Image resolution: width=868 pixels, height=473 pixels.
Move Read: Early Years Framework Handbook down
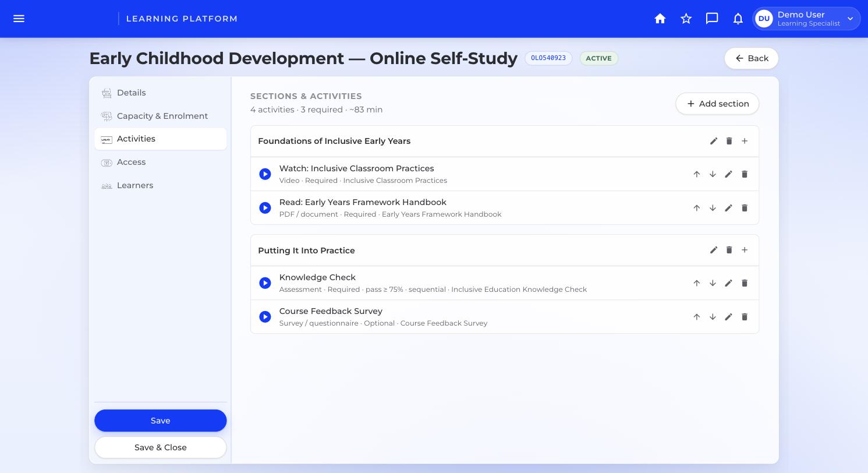tap(713, 208)
